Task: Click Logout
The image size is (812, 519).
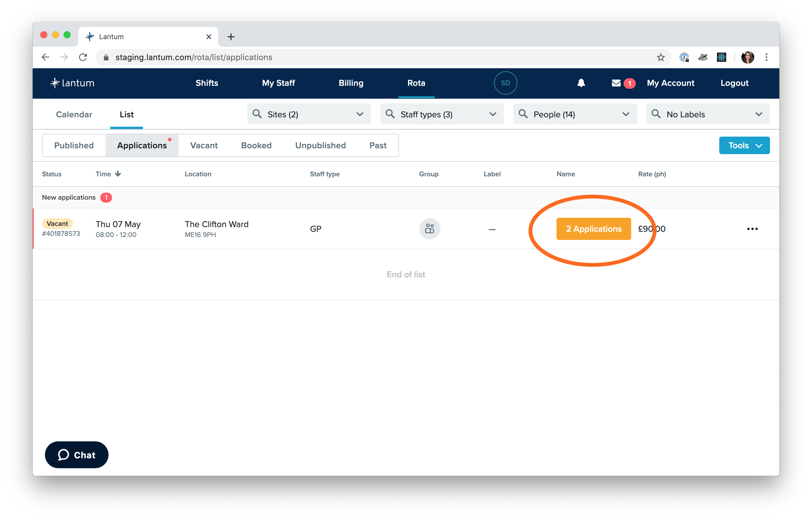Action: click(x=734, y=83)
